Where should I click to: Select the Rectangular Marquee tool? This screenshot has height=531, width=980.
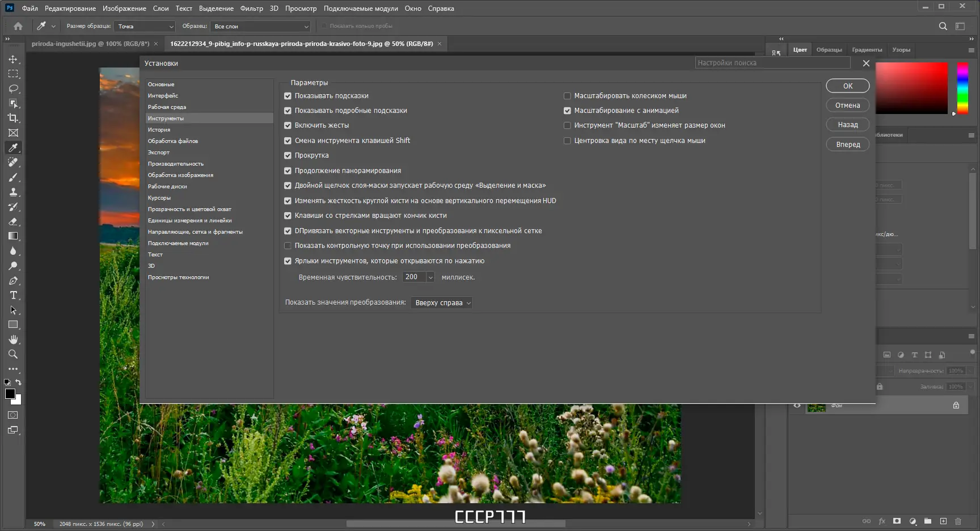(13, 74)
